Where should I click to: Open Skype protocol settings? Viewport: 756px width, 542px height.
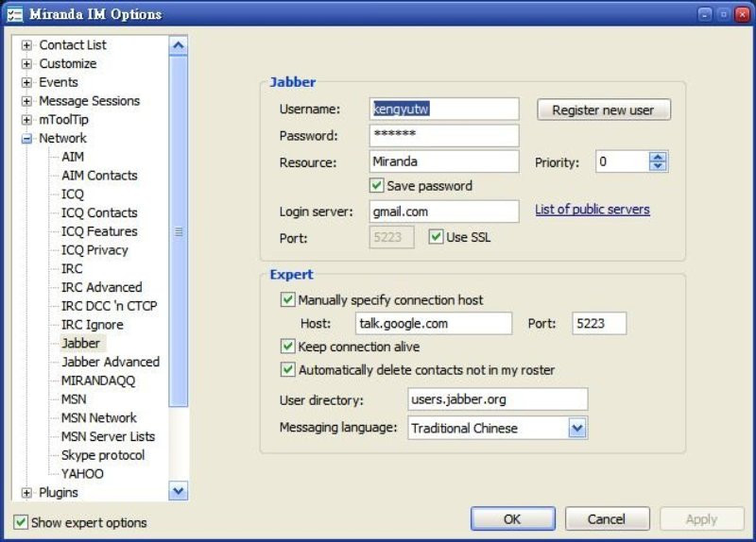103,456
